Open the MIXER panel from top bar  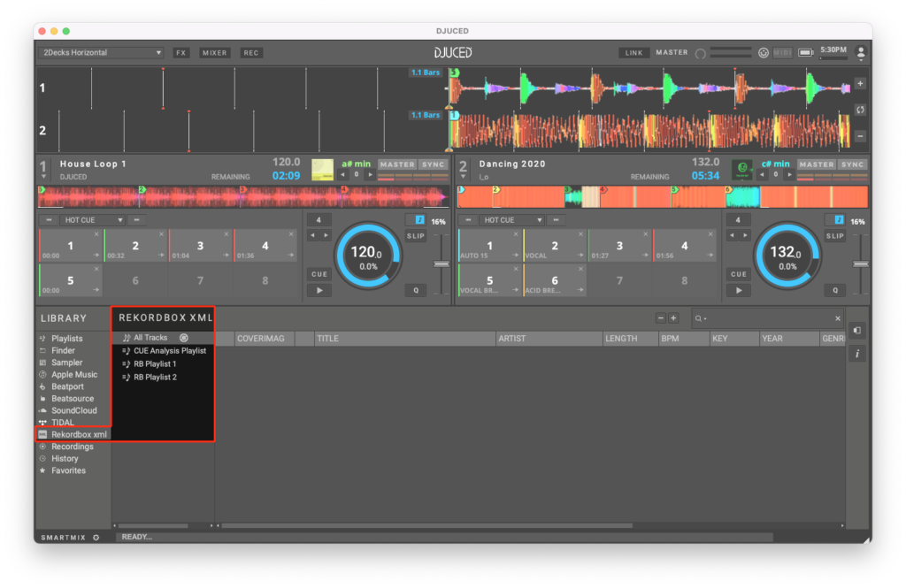click(214, 53)
